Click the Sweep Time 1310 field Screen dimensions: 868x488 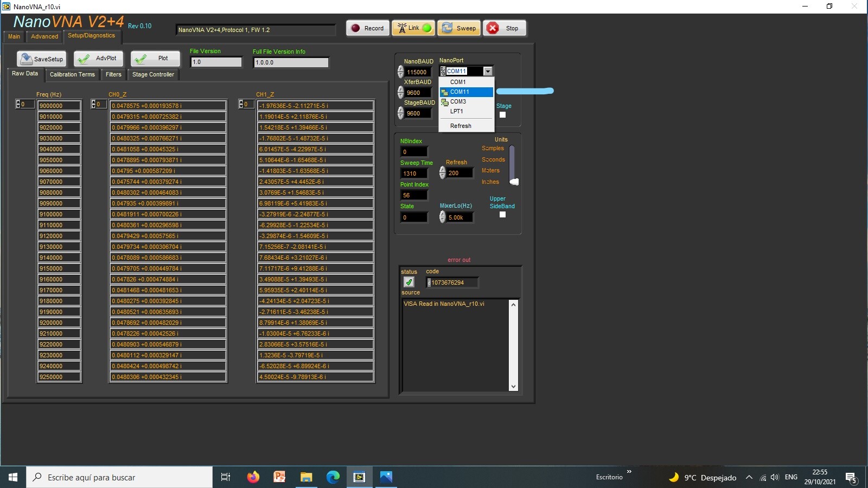click(x=414, y=174)
